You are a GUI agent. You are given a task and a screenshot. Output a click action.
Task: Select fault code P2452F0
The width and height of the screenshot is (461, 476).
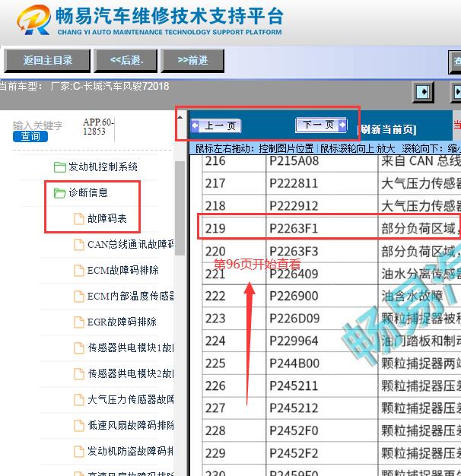[294, 431]
